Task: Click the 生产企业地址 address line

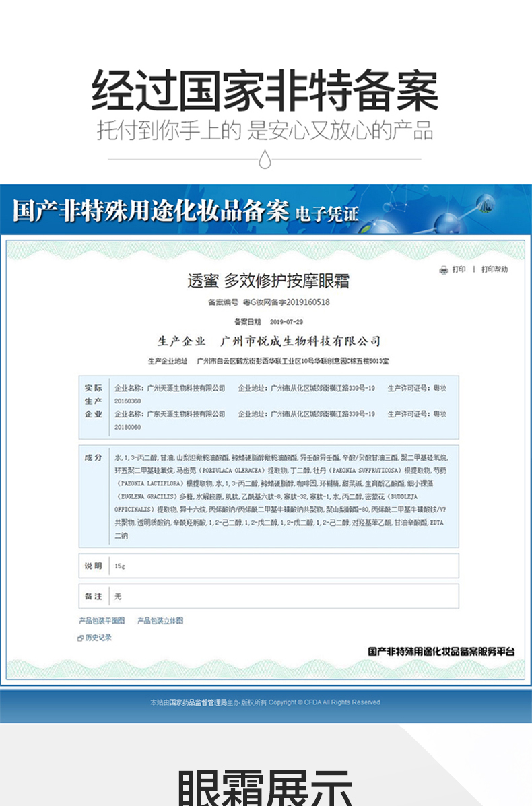Action: [x=268, y=361]
